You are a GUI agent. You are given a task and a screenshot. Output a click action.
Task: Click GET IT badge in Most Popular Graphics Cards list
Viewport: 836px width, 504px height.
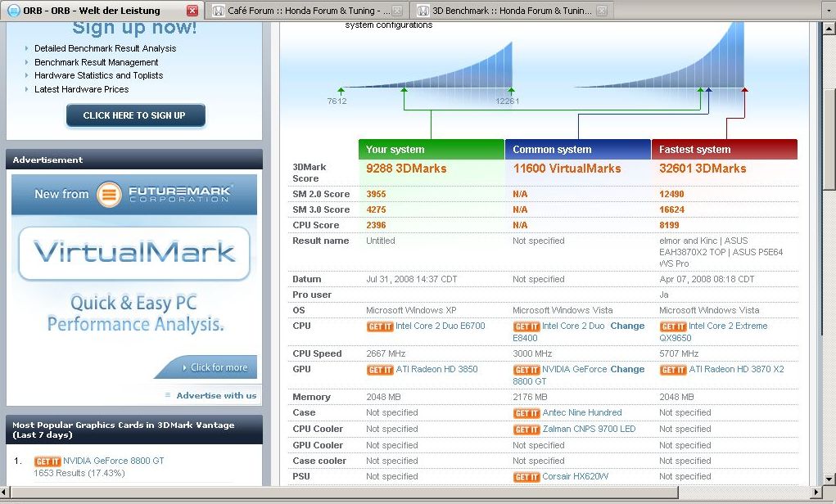click(x=47, y=461)
